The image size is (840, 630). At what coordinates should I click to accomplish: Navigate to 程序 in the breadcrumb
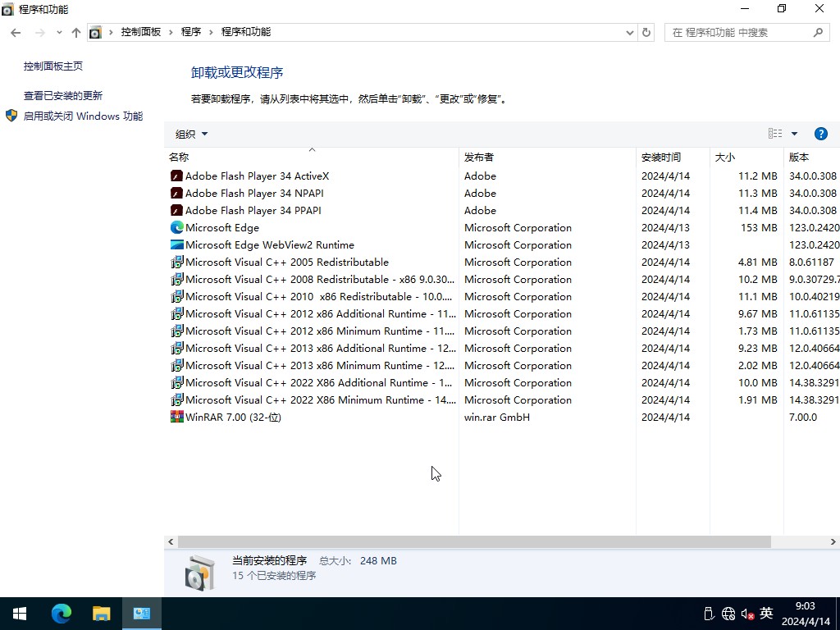(x=191, y=31)
